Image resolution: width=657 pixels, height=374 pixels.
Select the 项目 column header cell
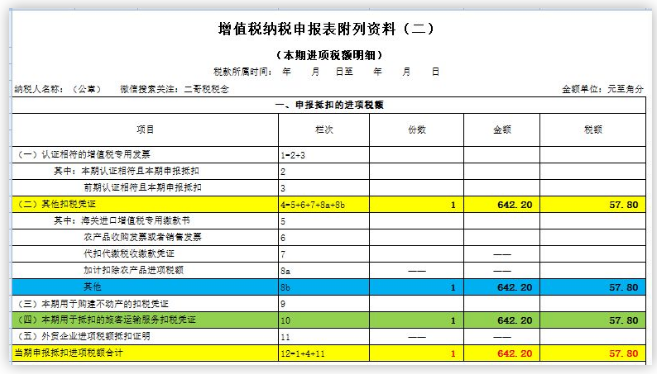[x=145, y=130]
